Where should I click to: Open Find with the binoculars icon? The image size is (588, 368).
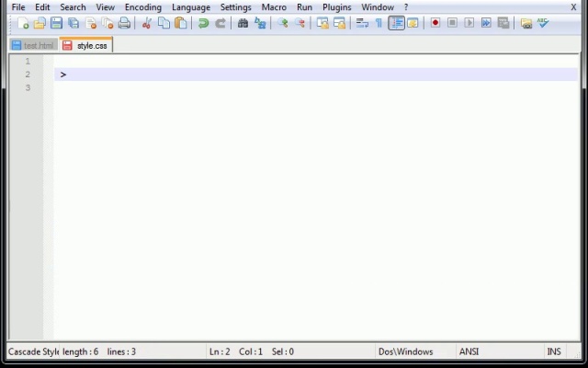pyautogui.click(x=243, y=23)
